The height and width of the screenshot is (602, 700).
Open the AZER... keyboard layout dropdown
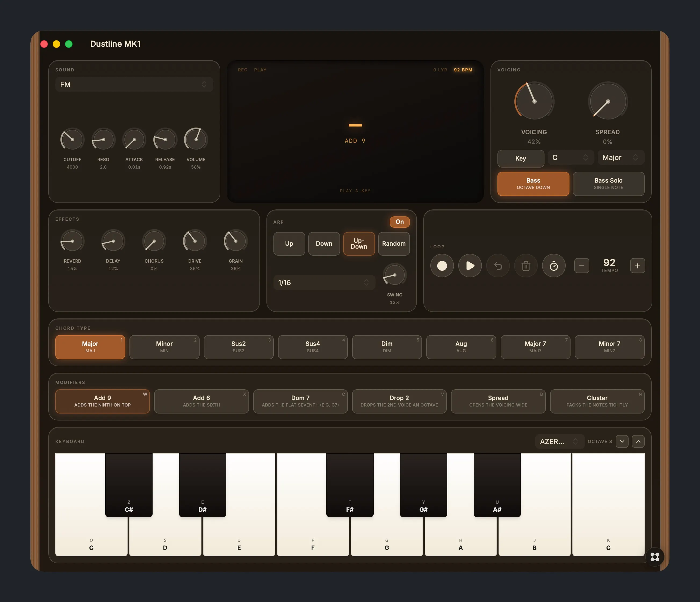point(560,441)
